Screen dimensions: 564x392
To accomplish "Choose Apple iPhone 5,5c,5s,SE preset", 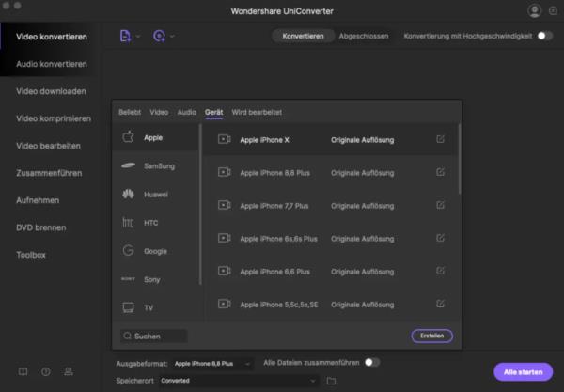I will 331,305.
